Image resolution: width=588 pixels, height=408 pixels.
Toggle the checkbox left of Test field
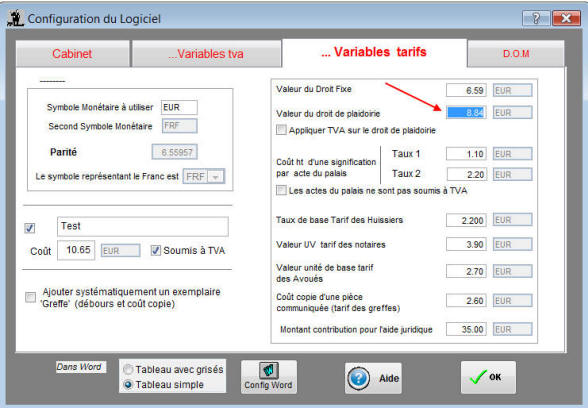pos(30,228)
